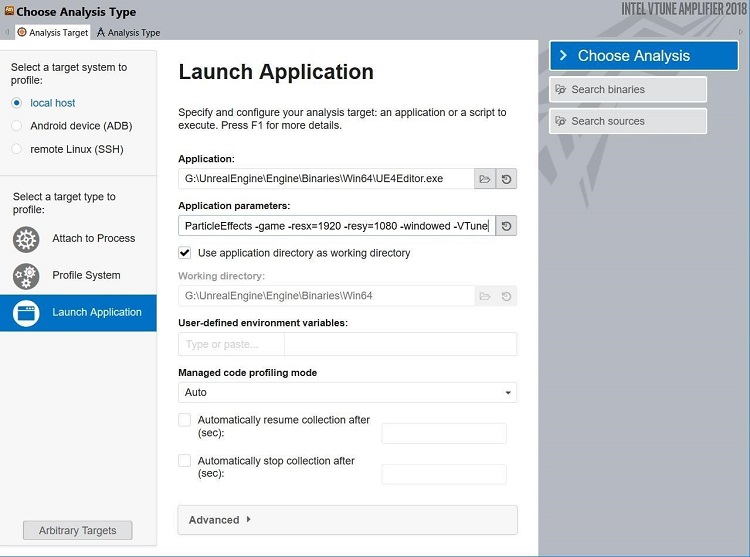Click the resume collection seconds field
Viewport: 750px width, 557px height.
point(444,433)
